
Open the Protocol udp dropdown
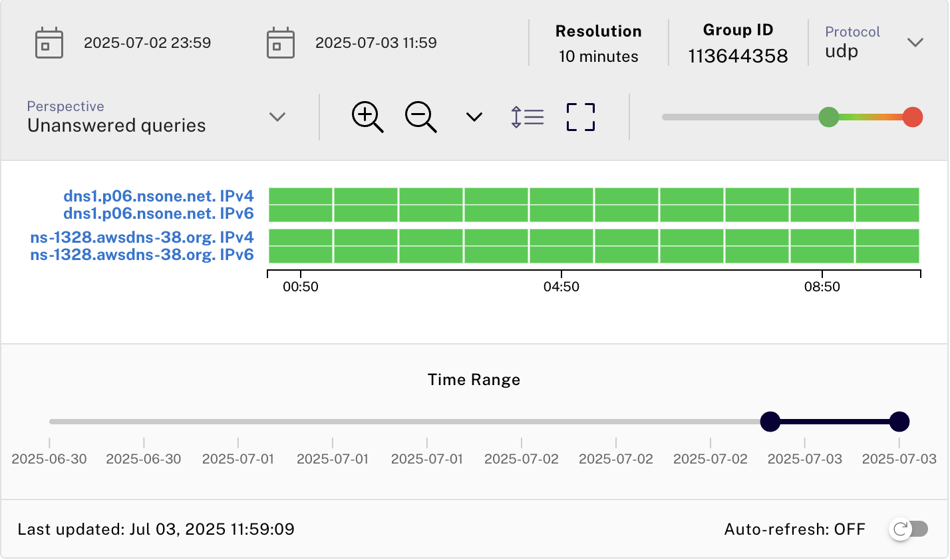click(914, 42)
